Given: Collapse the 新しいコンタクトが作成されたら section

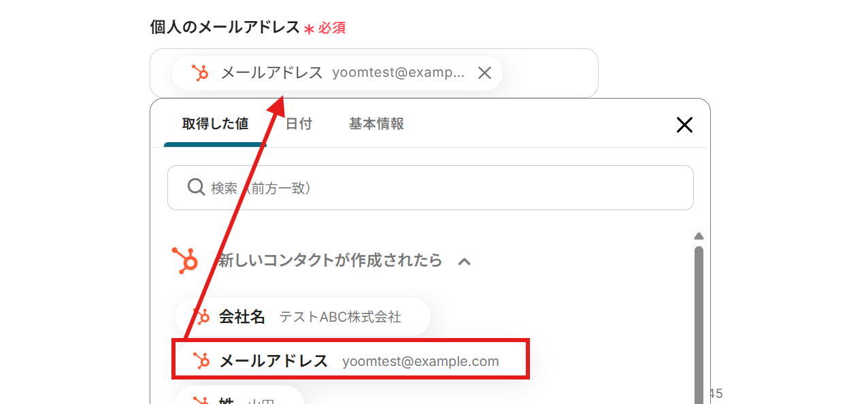Looking at the screenshot, I should [x=465, y=260].
